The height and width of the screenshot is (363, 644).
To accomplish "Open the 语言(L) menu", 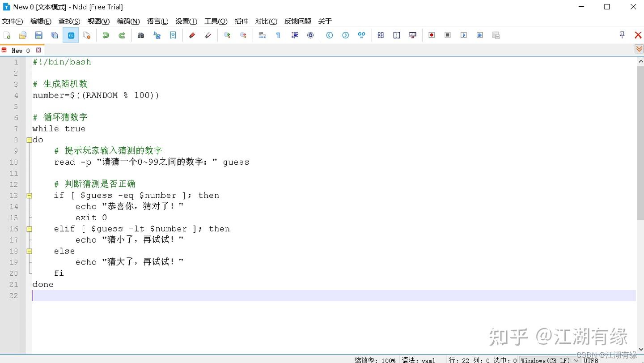I will tap(157, 21).
